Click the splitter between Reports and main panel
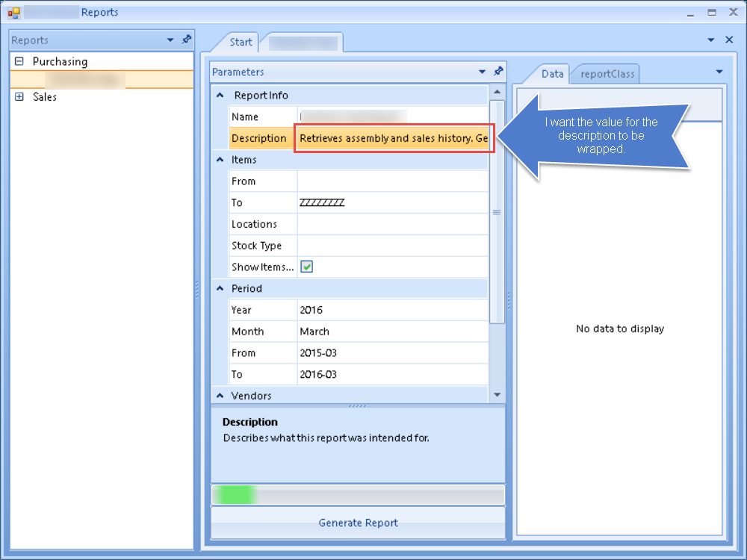Screen dimensions: 747x560 196,290
